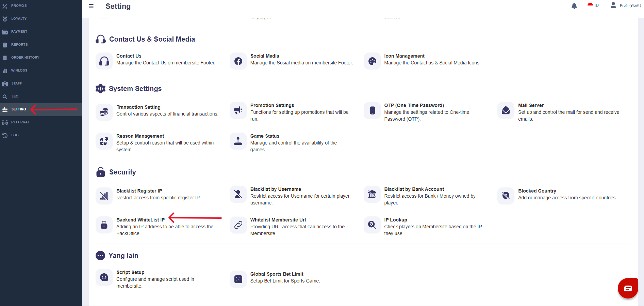Click the Reason Management icon
This screenshot has height=306, width=644.
click(x=104, y=141)
